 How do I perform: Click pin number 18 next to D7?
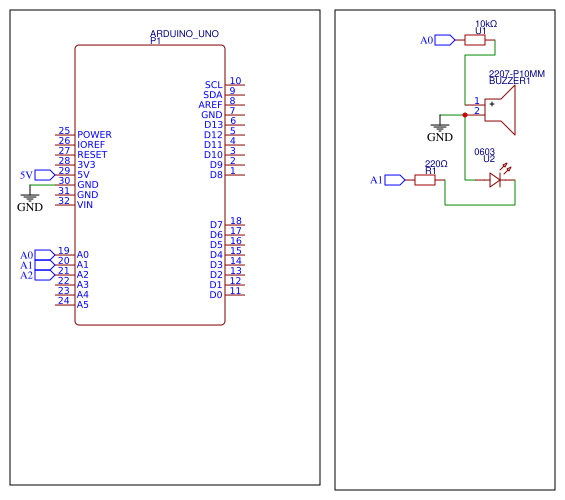[x=236, y=221]
